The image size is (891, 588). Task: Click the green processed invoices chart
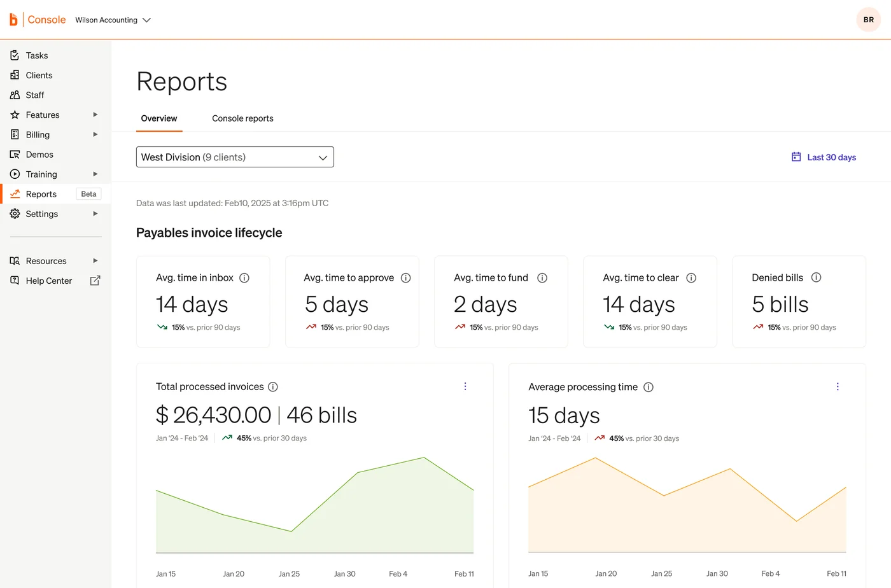pos(314,505)
